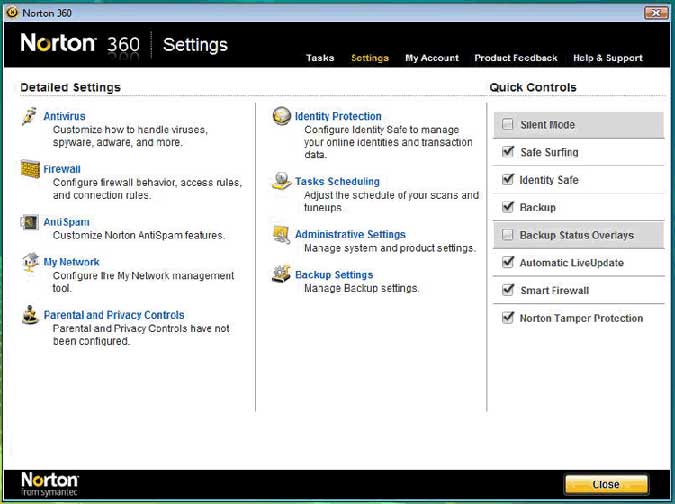The width and height of the screenshot is (675, 504).
Task: Click the Norton 360 title bar icon
Action: click(x=12, y=12)
